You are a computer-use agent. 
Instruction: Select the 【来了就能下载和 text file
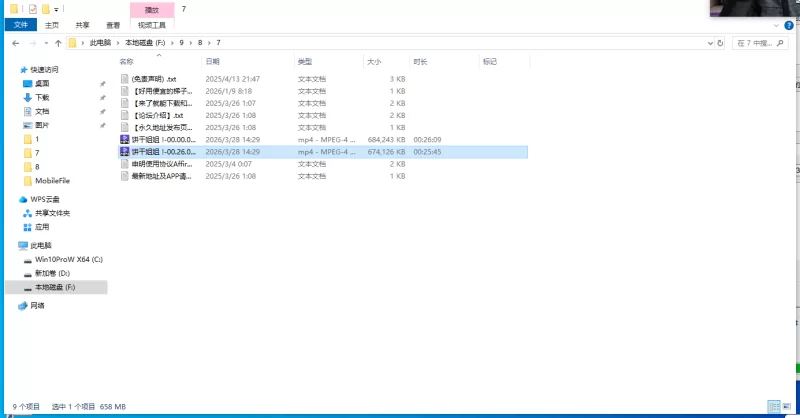(323, 104)
